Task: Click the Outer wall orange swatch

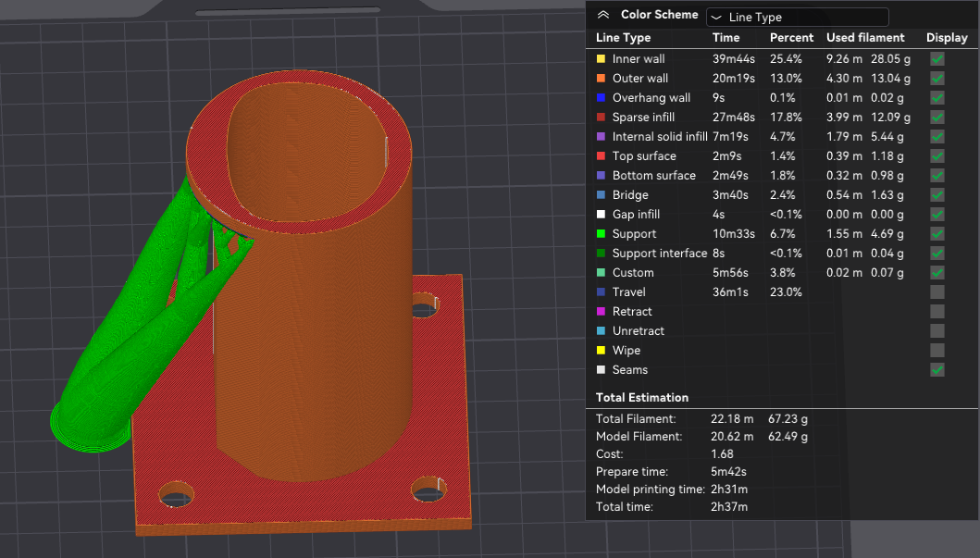Action: click(x=601, y=78)
